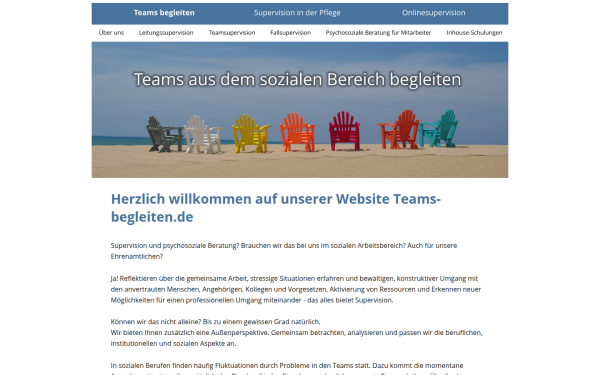Go to the Onlinesupervision tab

coord(433,13)
